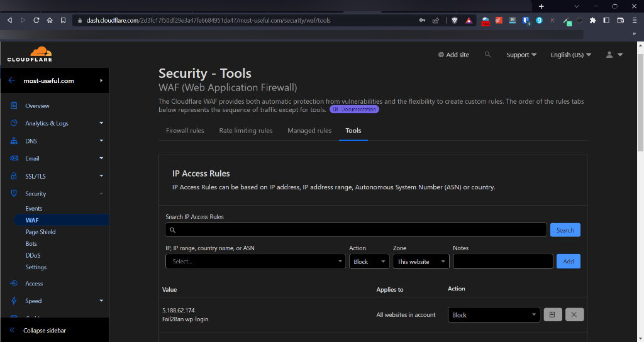Switch to the Firewall rules tab
The height and width of the screenshot is (342, 644).
coord(185,130)
